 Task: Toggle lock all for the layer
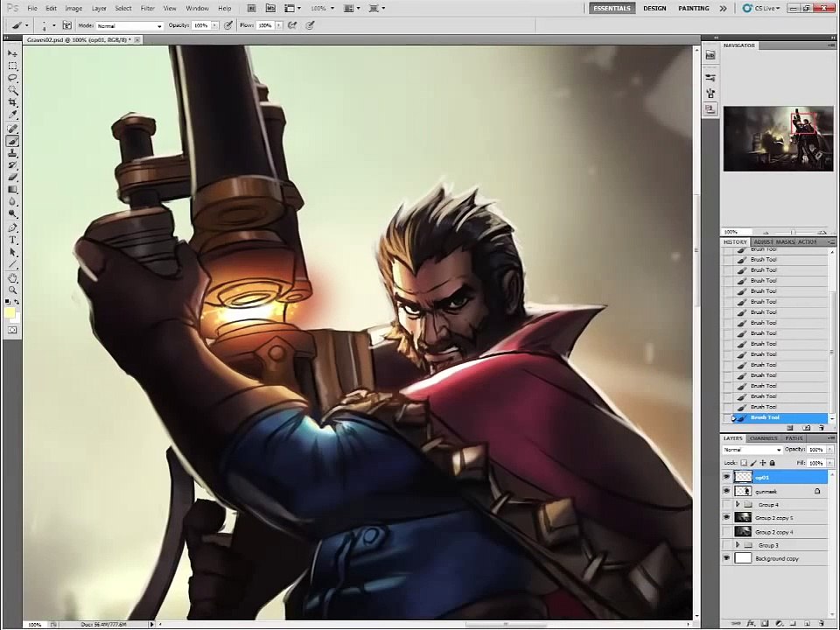[772, 463]
